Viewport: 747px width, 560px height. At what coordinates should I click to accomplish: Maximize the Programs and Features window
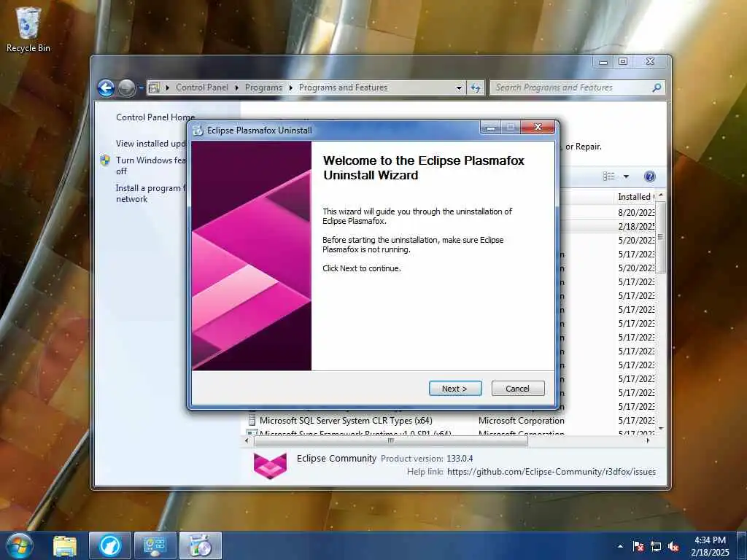pyautogui.click(x=623, y=61)
